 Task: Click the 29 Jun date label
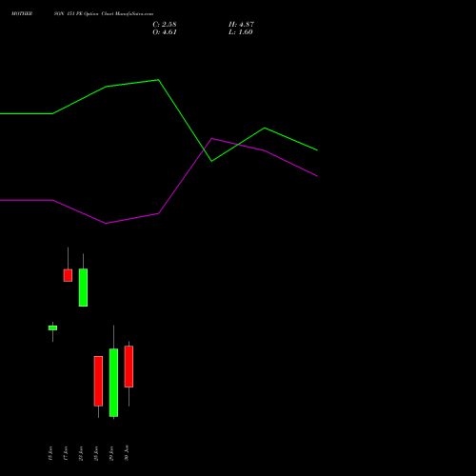[111, 453]
